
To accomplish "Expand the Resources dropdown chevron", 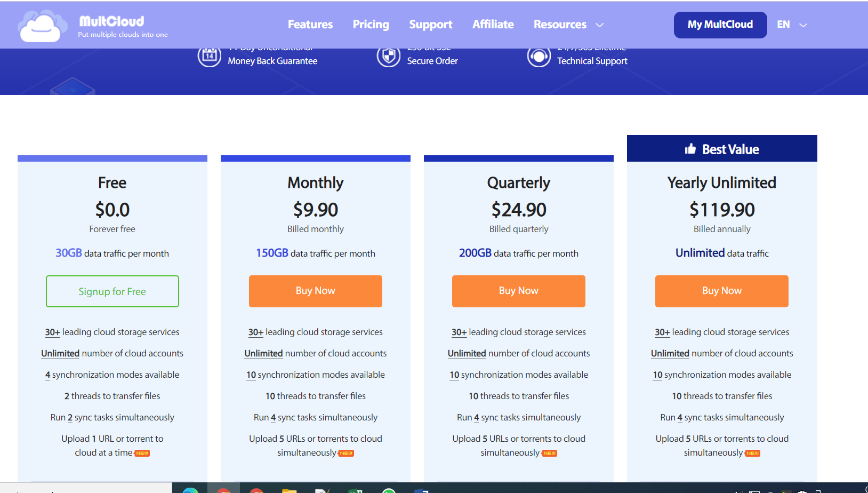I will pyautogui.click(x=600, y=25).
